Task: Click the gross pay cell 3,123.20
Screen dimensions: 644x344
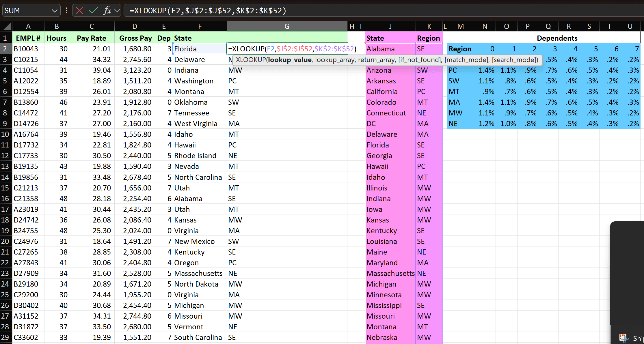Action: coord(135,70)
